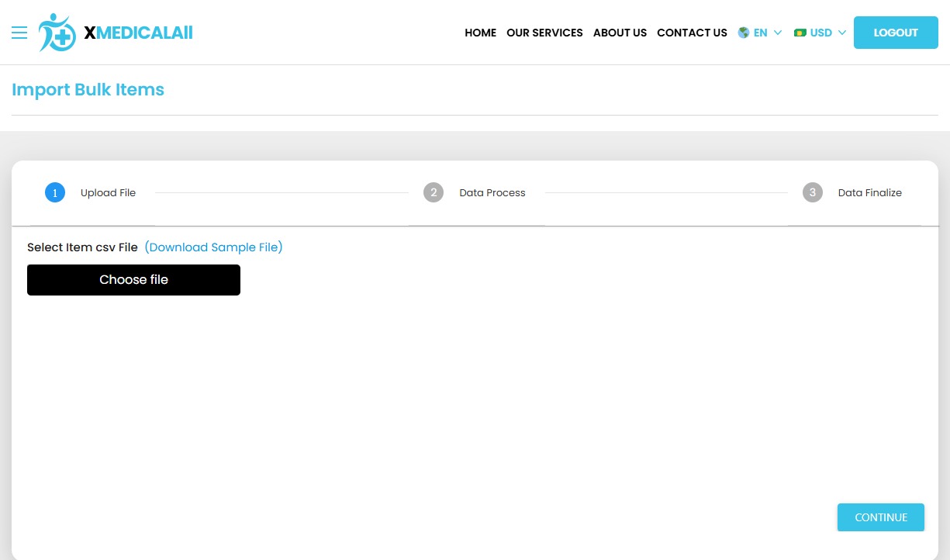This screenshot has height=560, width=950.
Task: Switch to the Upload File step label
Action: (108, 193)
